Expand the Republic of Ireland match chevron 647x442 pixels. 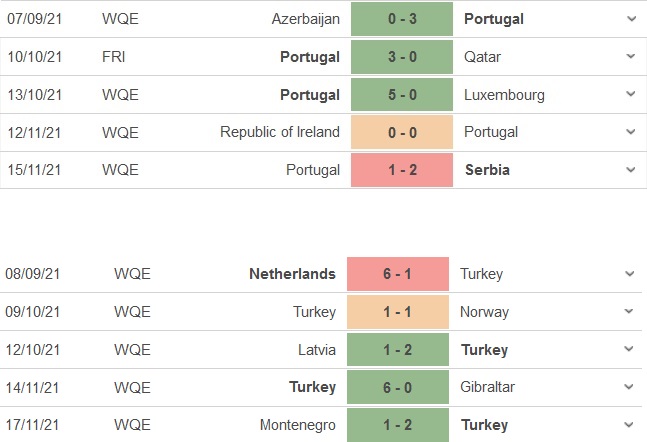(x=630, y=132)
